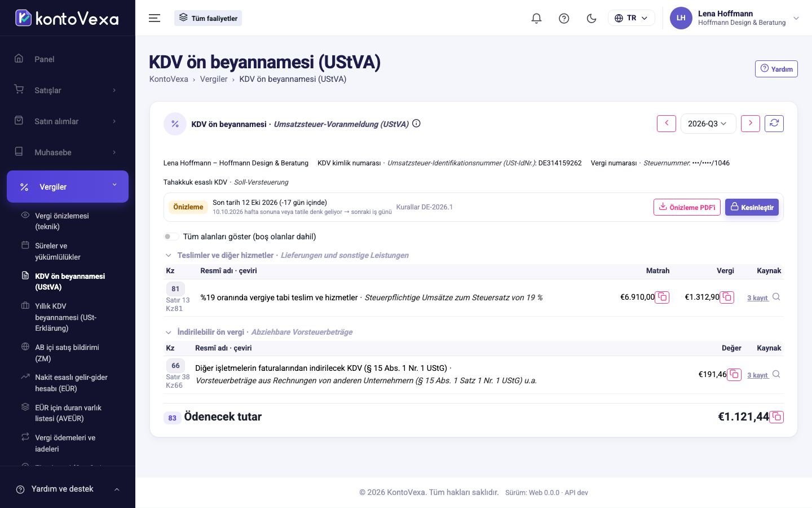812x508 pixels.
Task: Copy the matrah value €6.910,00
Action: pos(663,297)
